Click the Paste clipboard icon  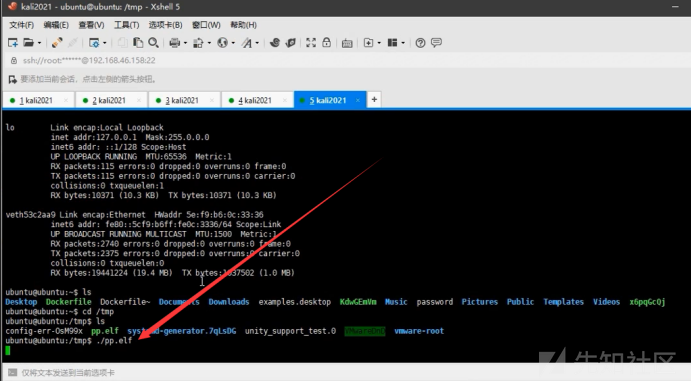[x=138, y=43]
